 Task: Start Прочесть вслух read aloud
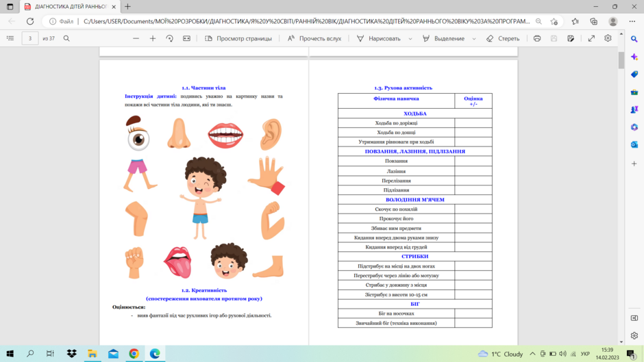coord(314,38)
